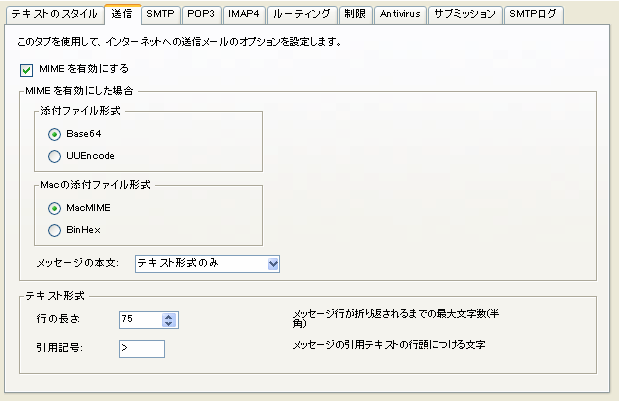Switch to the 制限 tab
This screenshot has height=401, width=619.
click(x=354, y=15)
